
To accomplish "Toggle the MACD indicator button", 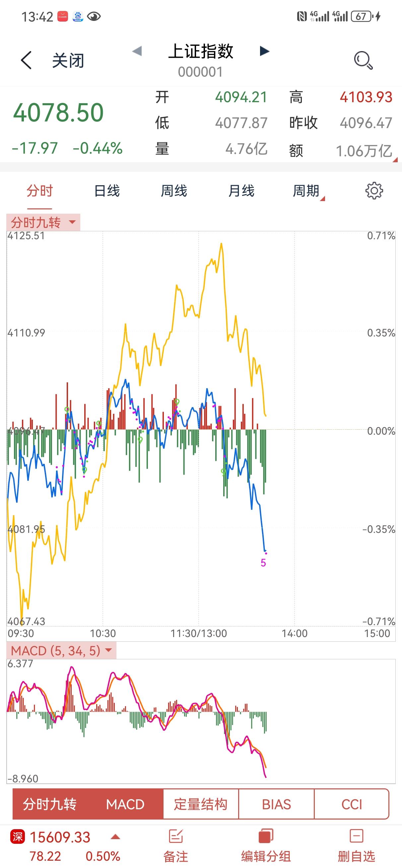I will (x=125, y=804).
